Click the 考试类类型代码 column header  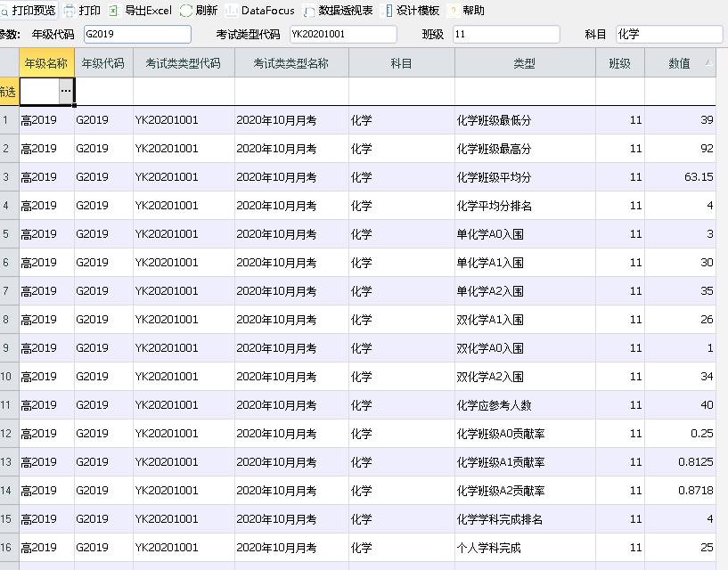click(184, 62)
